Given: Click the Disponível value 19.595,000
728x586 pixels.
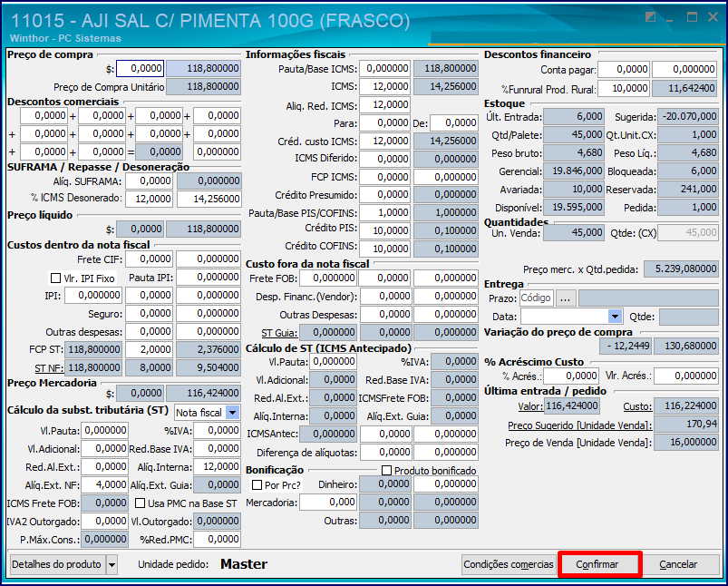Looking at the screenshot, I should pyautogui.click(x=574, y=207).
